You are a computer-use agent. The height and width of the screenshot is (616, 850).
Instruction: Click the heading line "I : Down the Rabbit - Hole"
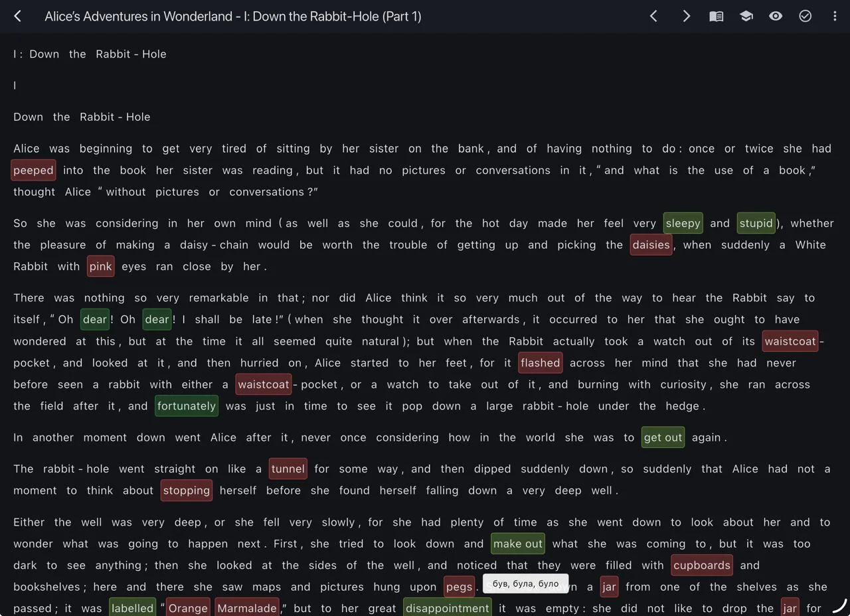click(90, 54)
